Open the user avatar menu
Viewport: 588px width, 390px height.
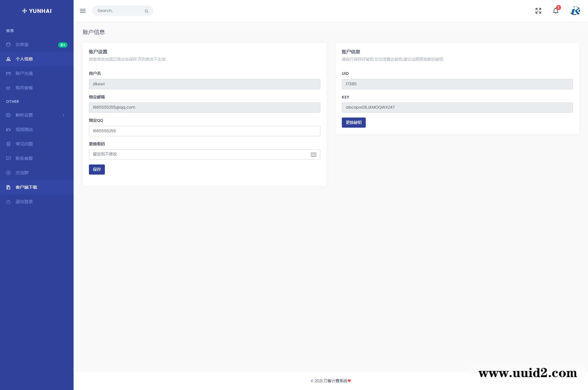click(x=575, y=11)
